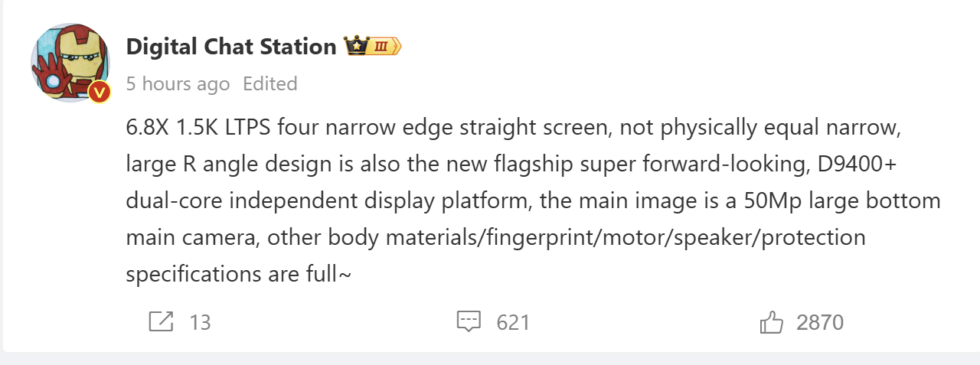View edit history via 'Edited' label
Screen dimensions: 980x365
(x=269, y=83)
